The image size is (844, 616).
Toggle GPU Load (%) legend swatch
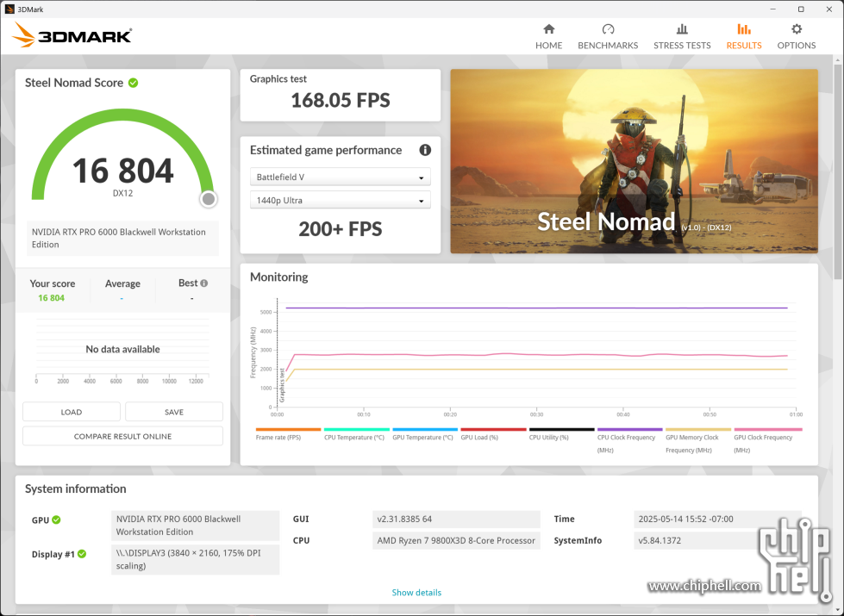[x=493, y=429]
